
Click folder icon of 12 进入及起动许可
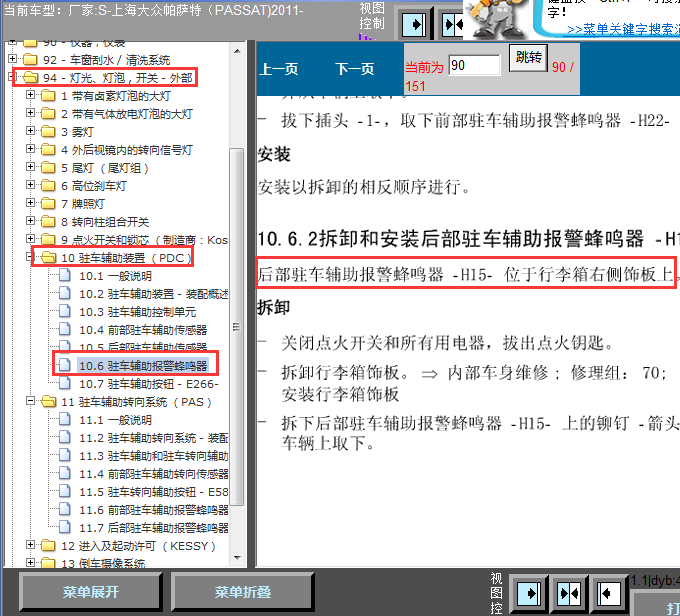pyautogui.click(x=48, y=546)
